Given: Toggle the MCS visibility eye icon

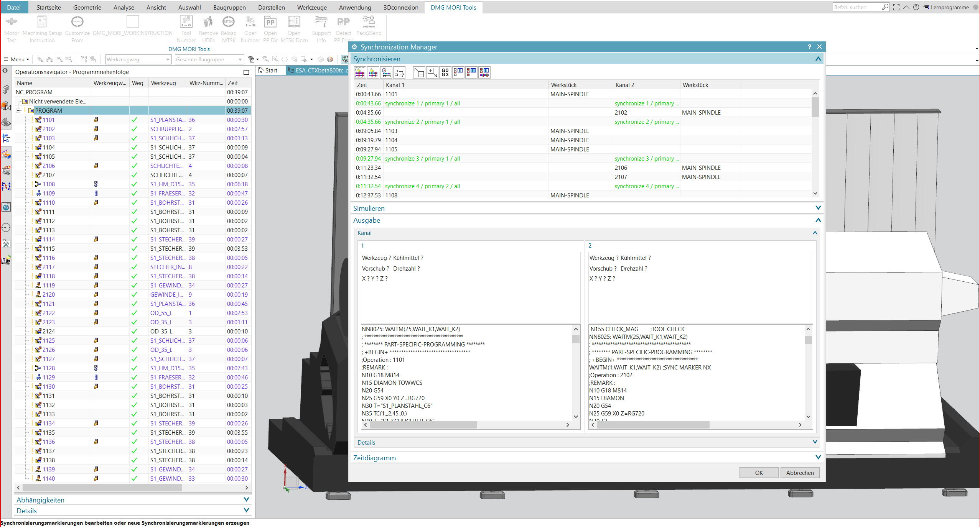Looking at the screenshot, I should (345, 59).
